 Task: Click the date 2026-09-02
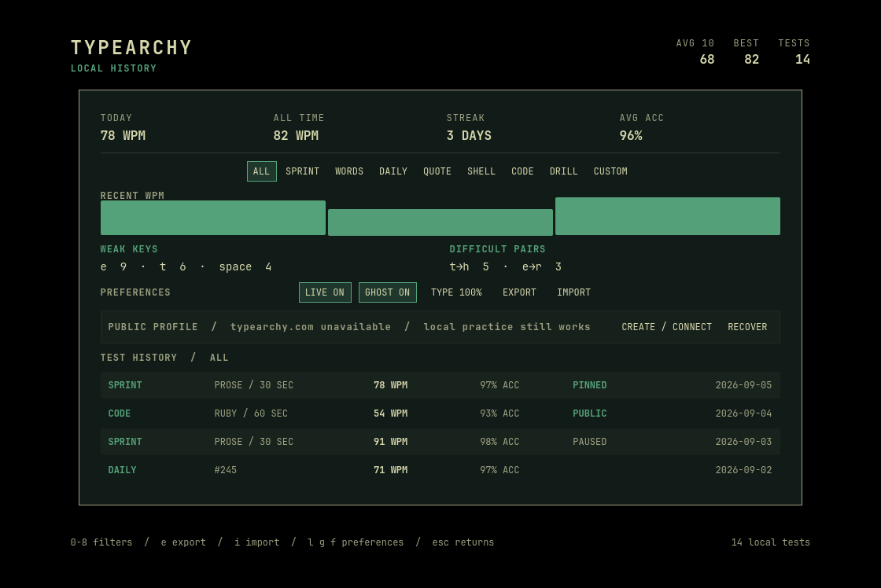click(x=743, y=470)
